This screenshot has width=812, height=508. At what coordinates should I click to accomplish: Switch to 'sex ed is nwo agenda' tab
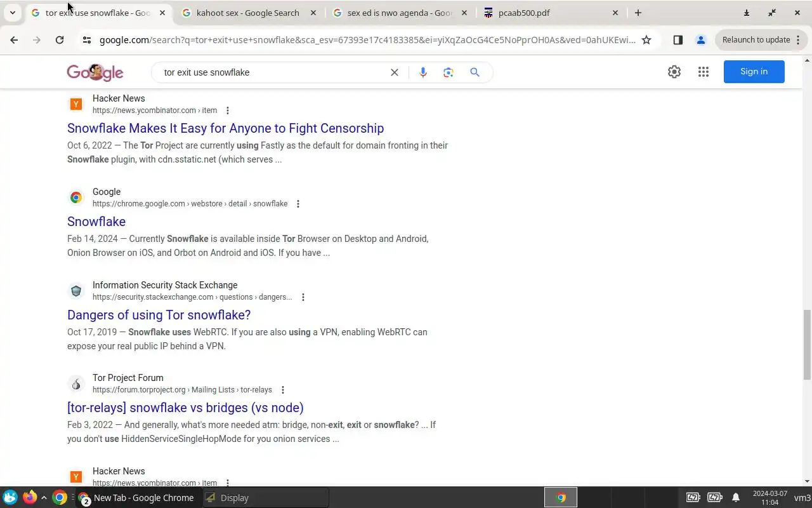[x=400, y=13]
